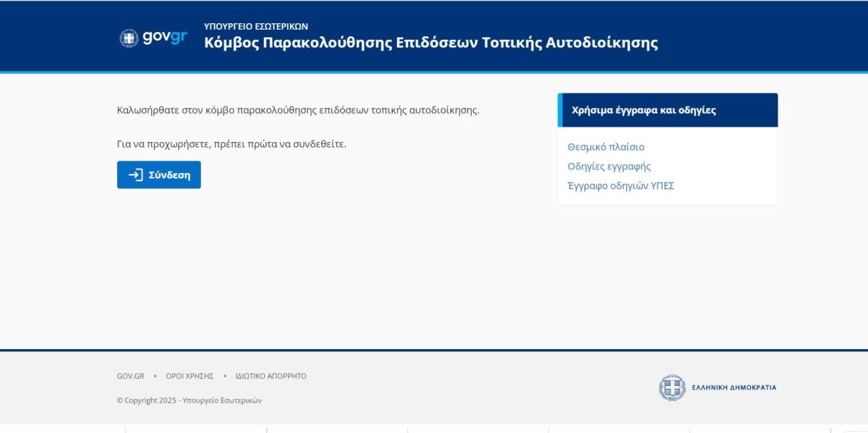Follow the GOV.GR footer link
The height and width of the screenshot is (433, 868).
(130, 377)
